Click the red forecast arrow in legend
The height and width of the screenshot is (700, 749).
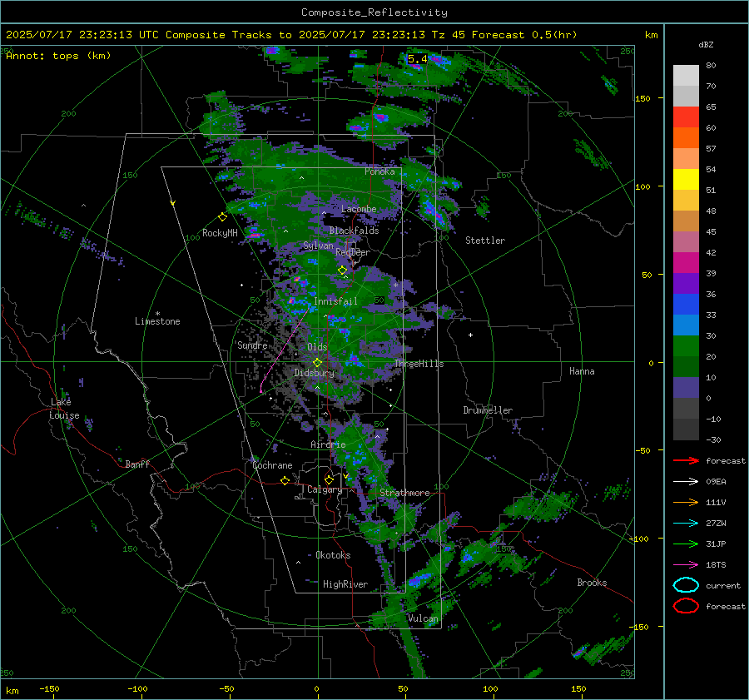[x=686, y=460]
